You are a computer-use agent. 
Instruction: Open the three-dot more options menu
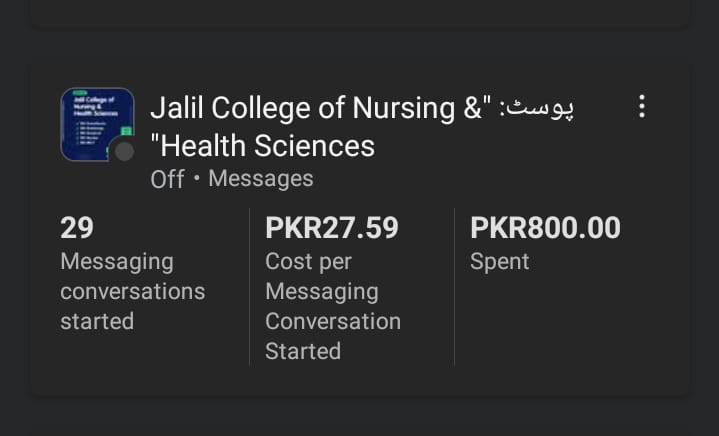[x=642, y=106]
